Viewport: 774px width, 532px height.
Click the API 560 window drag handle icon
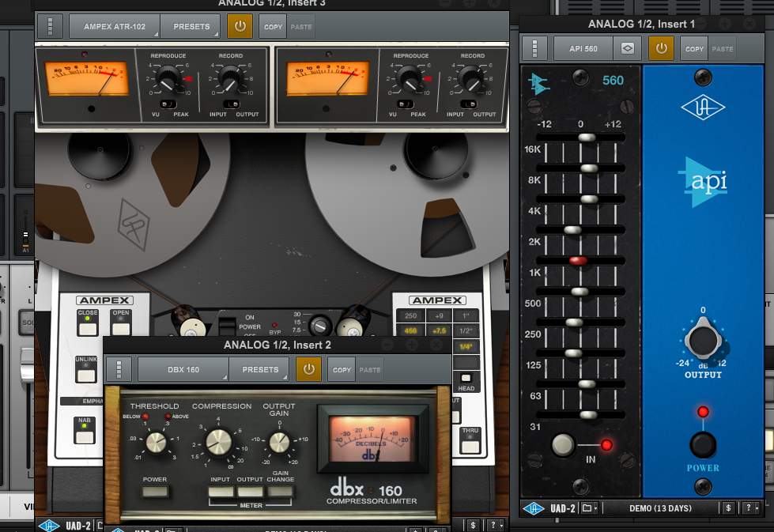534,48
